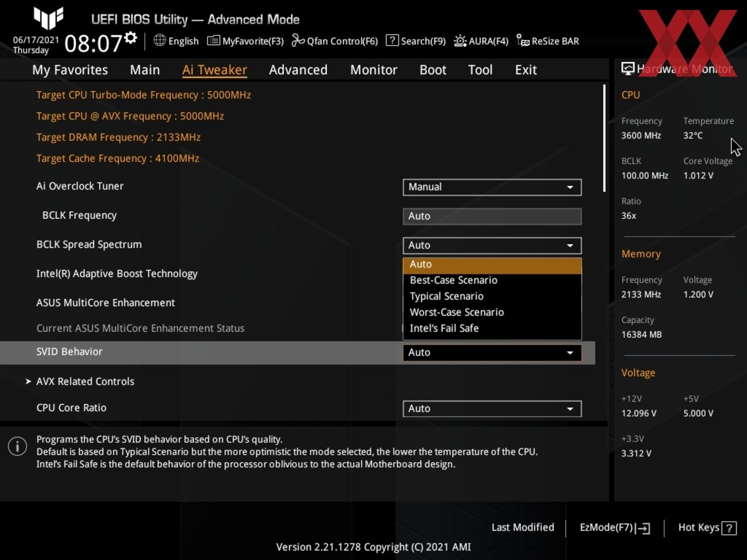Choose Typical Scenario option
747x560 pixels.
[x=492, y=296]
